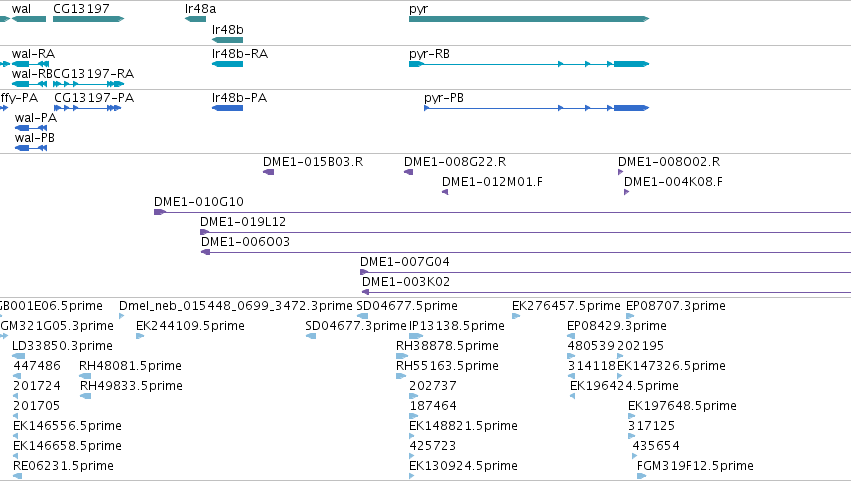Select the Ir48b gene bar
This screenshot has width=851, height=481.
click(x=227, y=40)
